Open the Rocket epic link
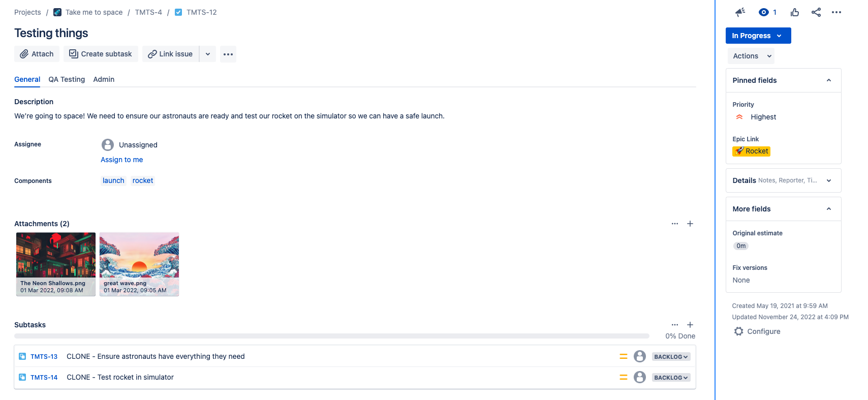The width and height of the screenshot is (868, 400). [751, 151]
